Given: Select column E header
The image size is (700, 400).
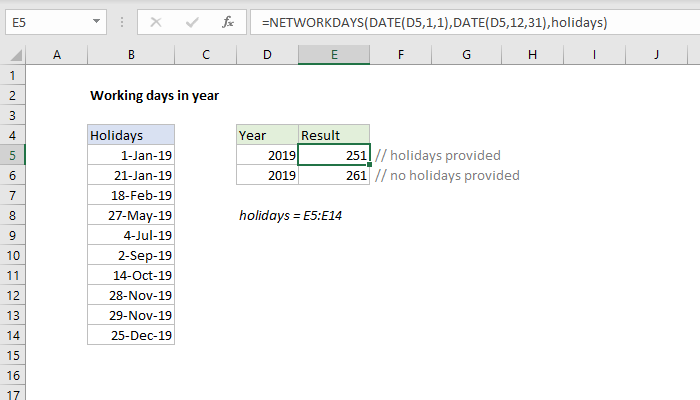Looking at the screenshot, I should pyautogui.click(x=334, y=54).
